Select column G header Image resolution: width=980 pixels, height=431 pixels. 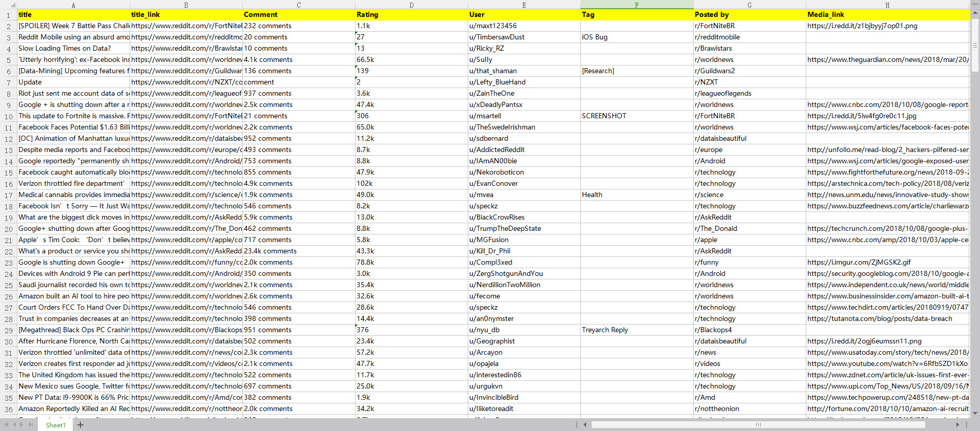click(x=749, y=5)
